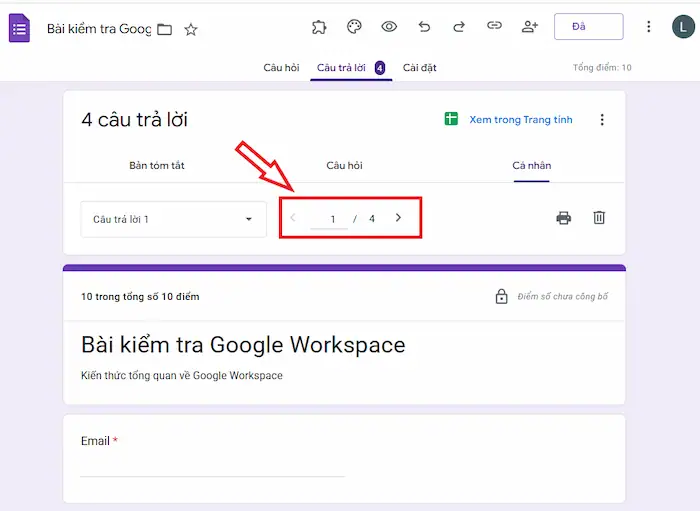Preview the form with the eye icon
Screen dimensions: 700x511
(389, 27)
